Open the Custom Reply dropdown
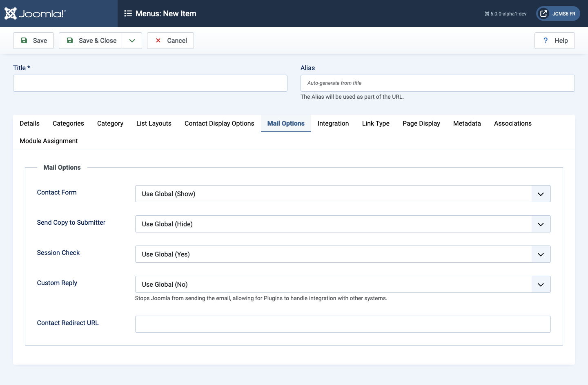 coord(343,284)
